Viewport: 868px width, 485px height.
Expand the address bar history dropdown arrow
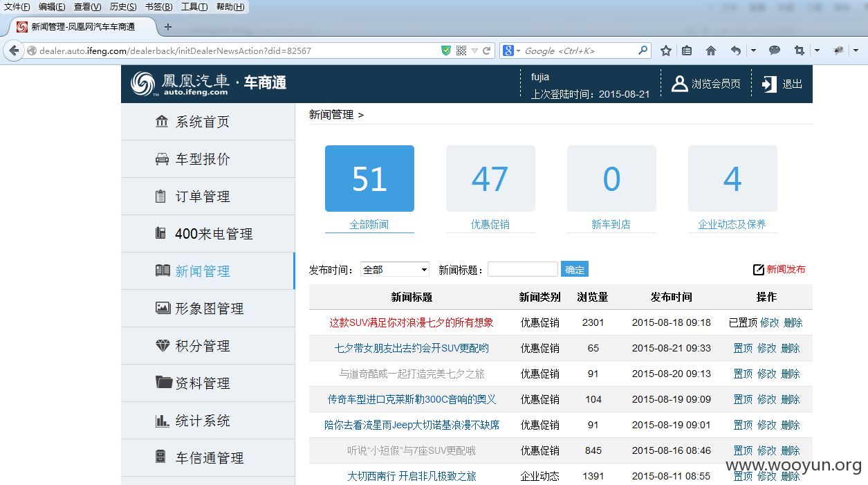474,51
